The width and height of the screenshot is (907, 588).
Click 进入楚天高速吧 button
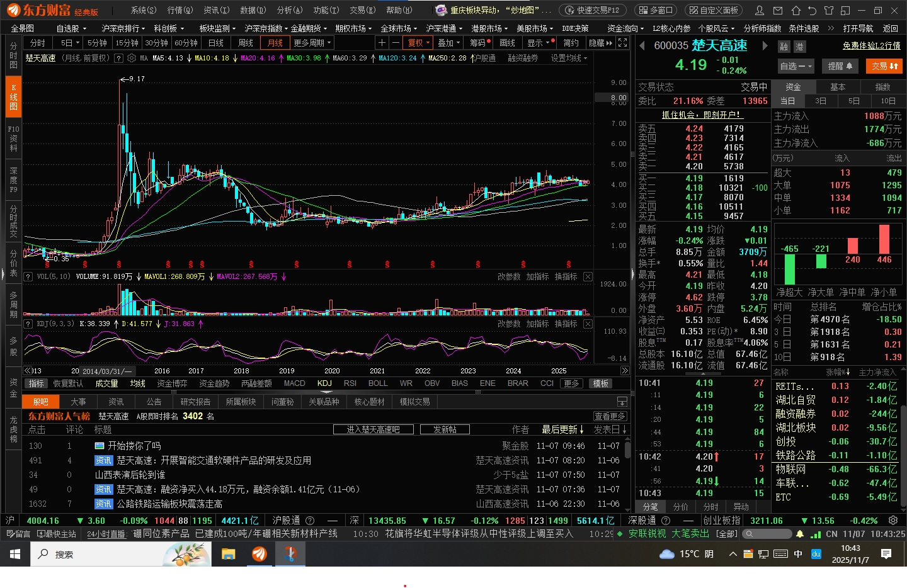click(373, 429)
